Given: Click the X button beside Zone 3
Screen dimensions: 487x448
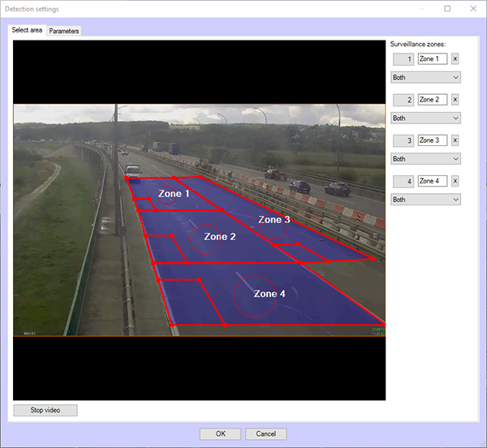Looking at the screenshot, I should pos(455,140).
